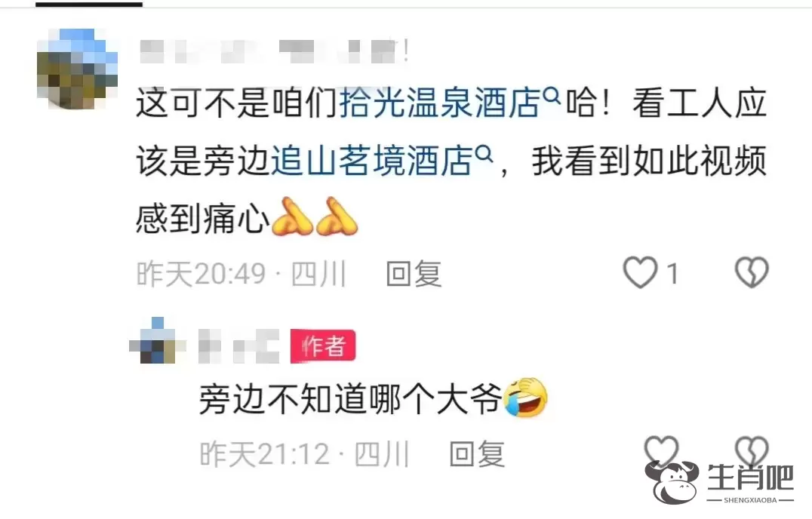Viewport: 812px width, 519px height.
Task: Open the 拾光温泉酒店 search link
Action: click(440, 103)
